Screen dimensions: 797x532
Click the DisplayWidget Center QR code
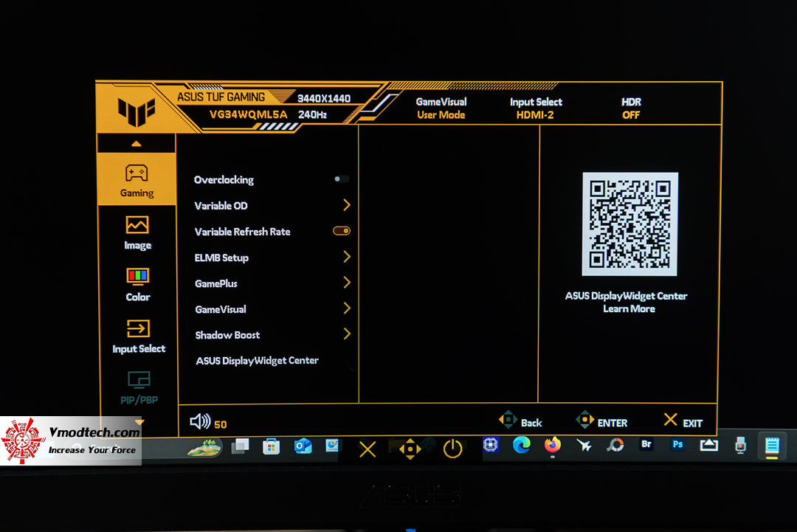629,224
